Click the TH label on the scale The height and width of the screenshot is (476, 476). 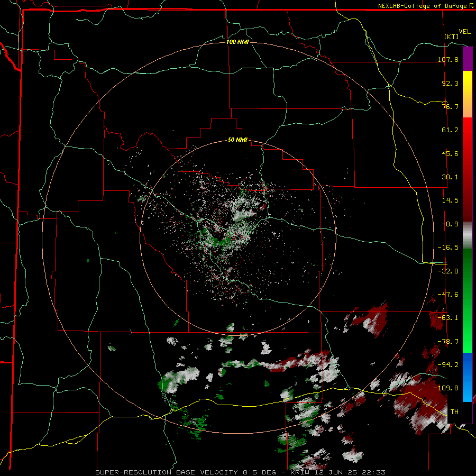pyautogui.click(x=454, y=411)
